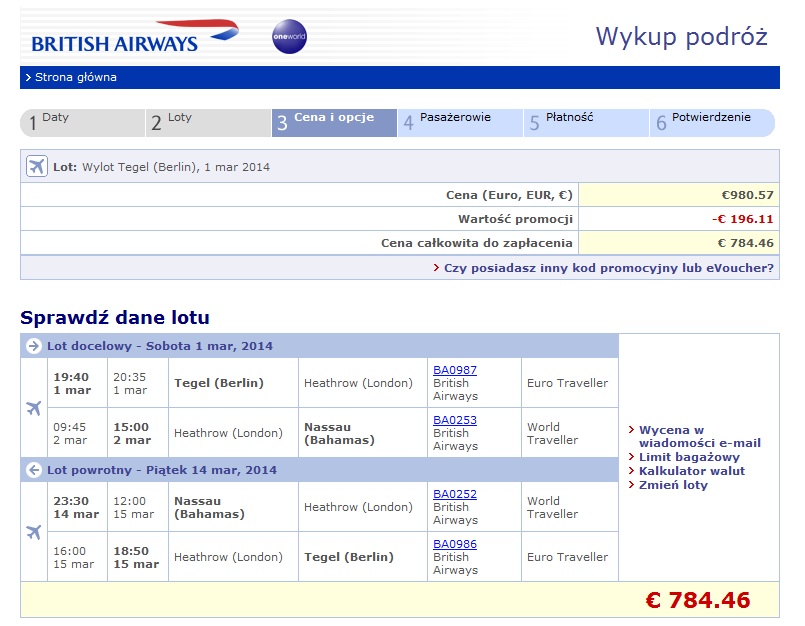Click the promotion value -€ 196.11
Screen dimensions: 805x626
point(742,219)
